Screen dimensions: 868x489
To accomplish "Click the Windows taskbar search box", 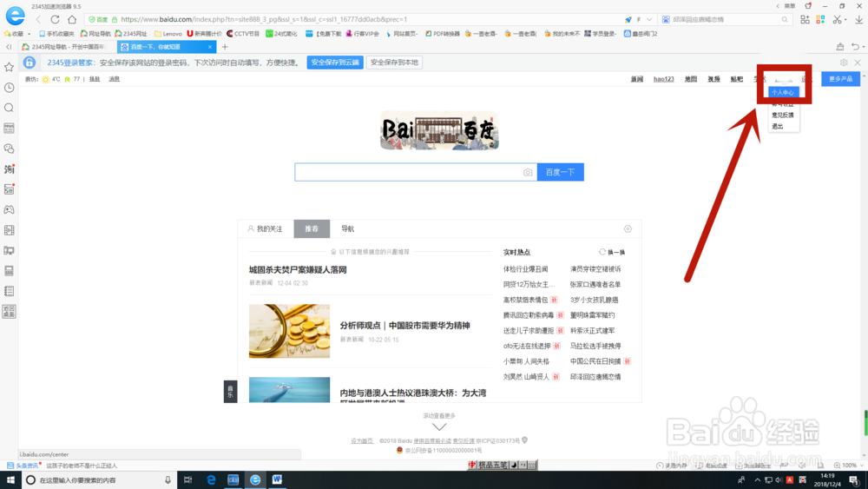I will [x=100, y=480].
